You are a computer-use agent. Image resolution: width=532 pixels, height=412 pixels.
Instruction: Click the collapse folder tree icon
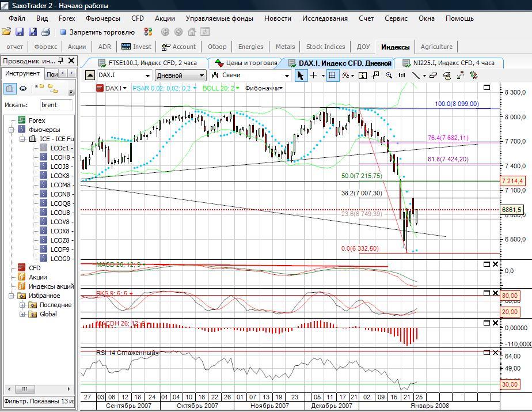click(53, 89)
